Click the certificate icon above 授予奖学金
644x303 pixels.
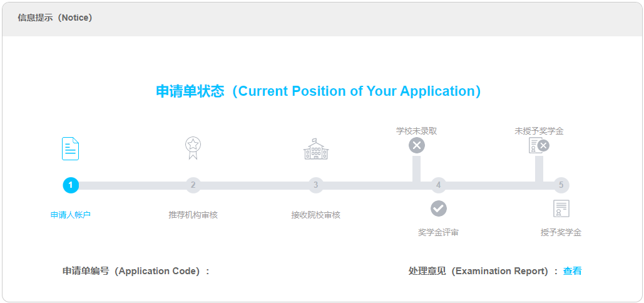point(561,208)
